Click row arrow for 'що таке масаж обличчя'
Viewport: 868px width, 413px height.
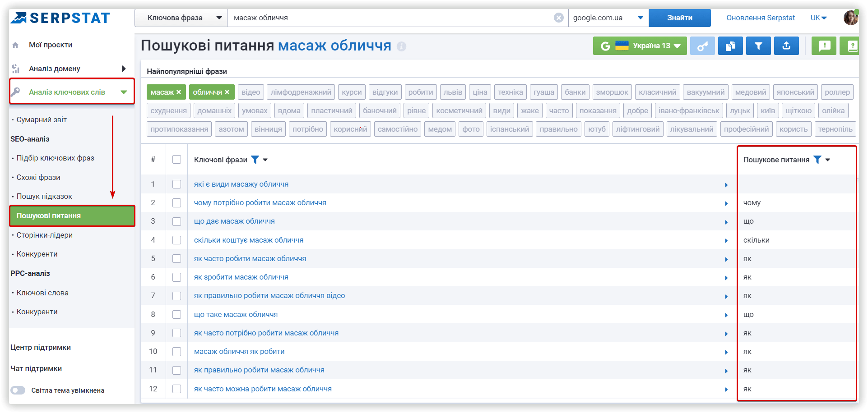click(726, 315)
